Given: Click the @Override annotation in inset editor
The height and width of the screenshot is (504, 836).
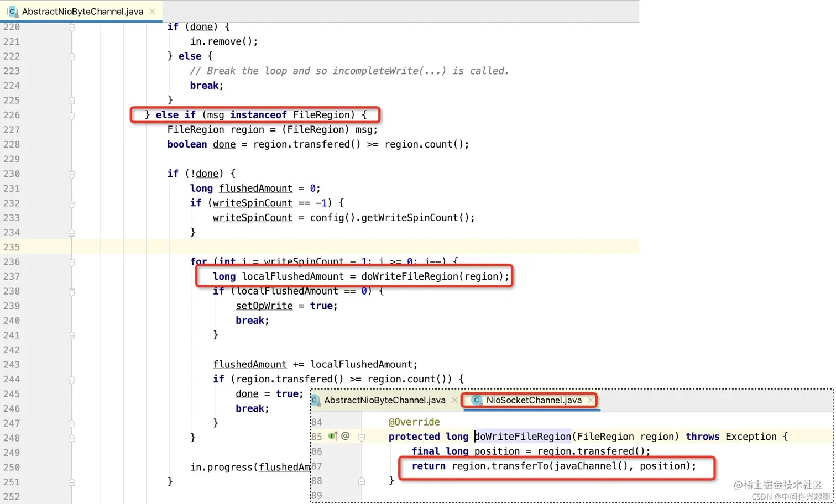Looking at the screenshot, I should [414, 422].
